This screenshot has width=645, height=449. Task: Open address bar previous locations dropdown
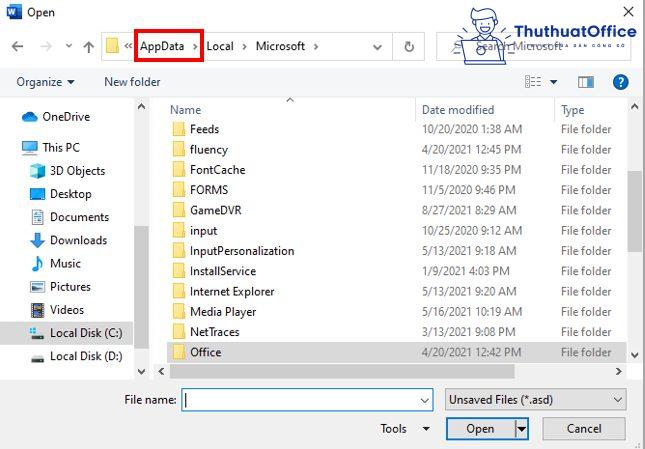(377, 47)
